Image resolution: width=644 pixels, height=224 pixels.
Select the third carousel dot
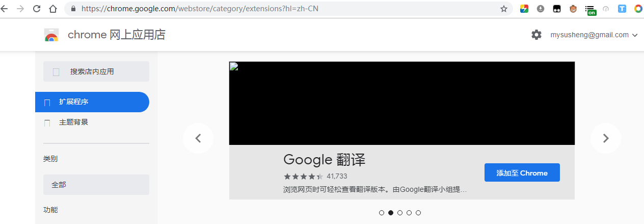[400, 213]
